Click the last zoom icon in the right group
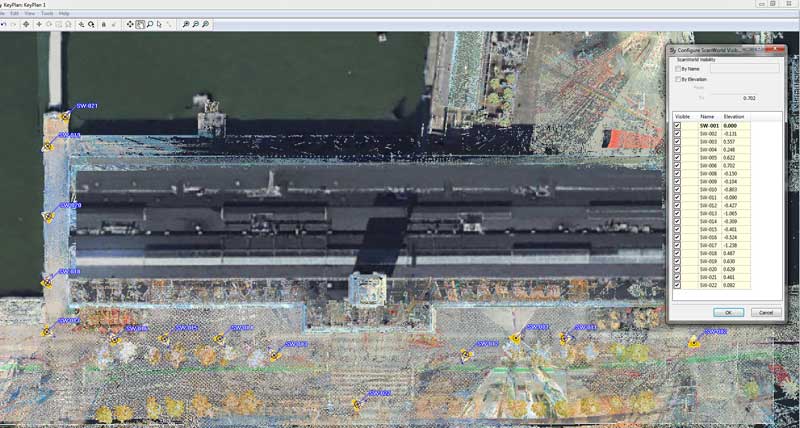Viewport: 800px width, 428px height. [x=205, y=24]
